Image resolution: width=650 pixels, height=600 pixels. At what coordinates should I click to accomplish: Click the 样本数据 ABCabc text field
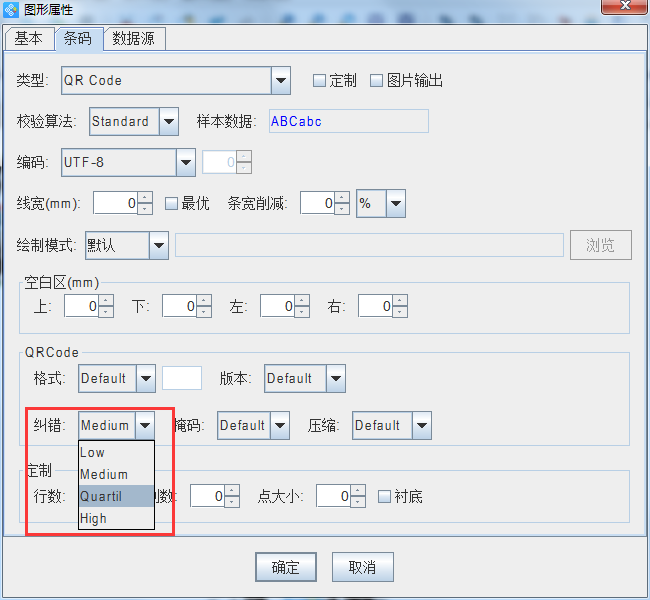pos(347,122)
